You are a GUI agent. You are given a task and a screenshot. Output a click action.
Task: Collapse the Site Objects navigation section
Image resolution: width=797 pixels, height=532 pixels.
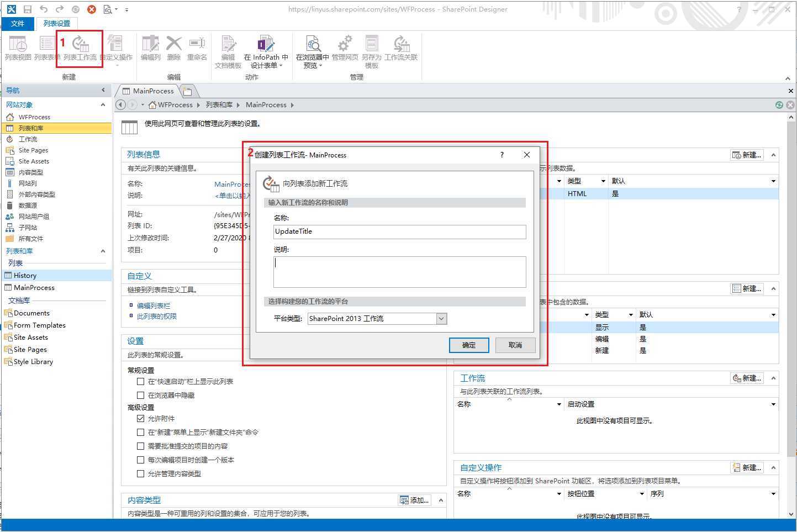(103, 104)
